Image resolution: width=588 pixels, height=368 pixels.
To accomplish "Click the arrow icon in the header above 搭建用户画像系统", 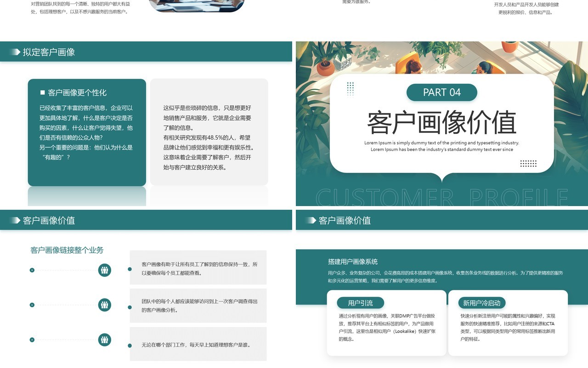I will pos(311,220).
